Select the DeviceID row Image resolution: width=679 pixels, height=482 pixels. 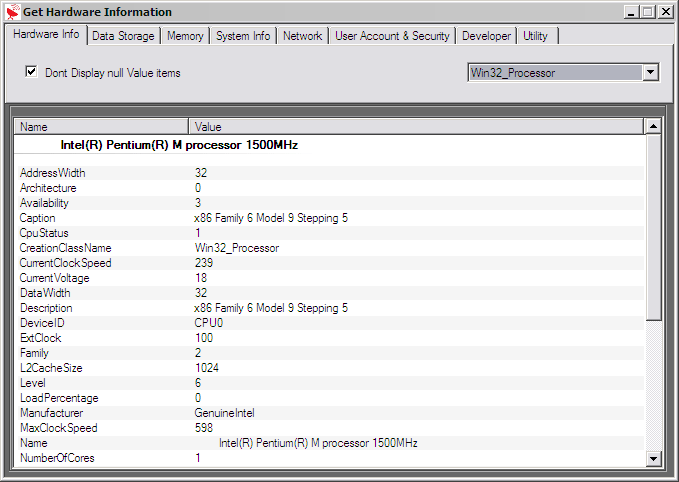[x=329, y=323]
